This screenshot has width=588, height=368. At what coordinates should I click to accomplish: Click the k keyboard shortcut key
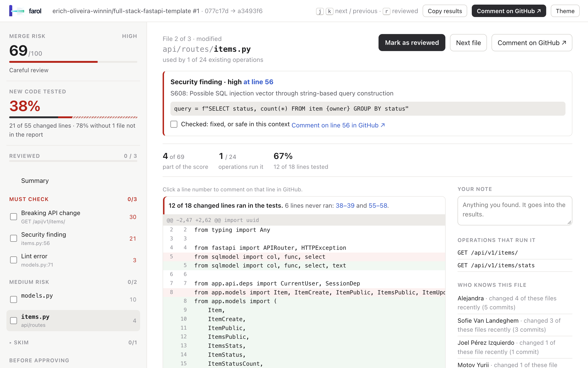(x=329, y=11)
